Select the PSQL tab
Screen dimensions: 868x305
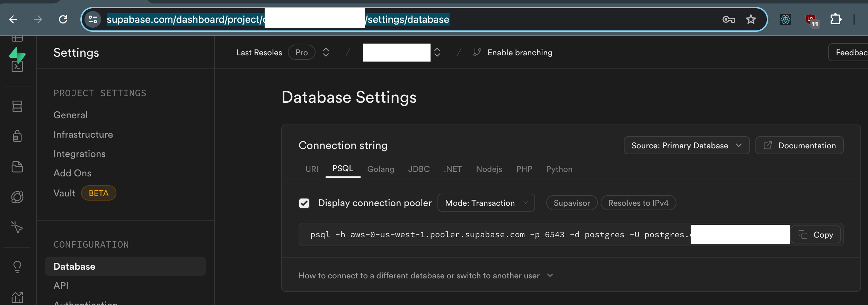pos(343,169)
